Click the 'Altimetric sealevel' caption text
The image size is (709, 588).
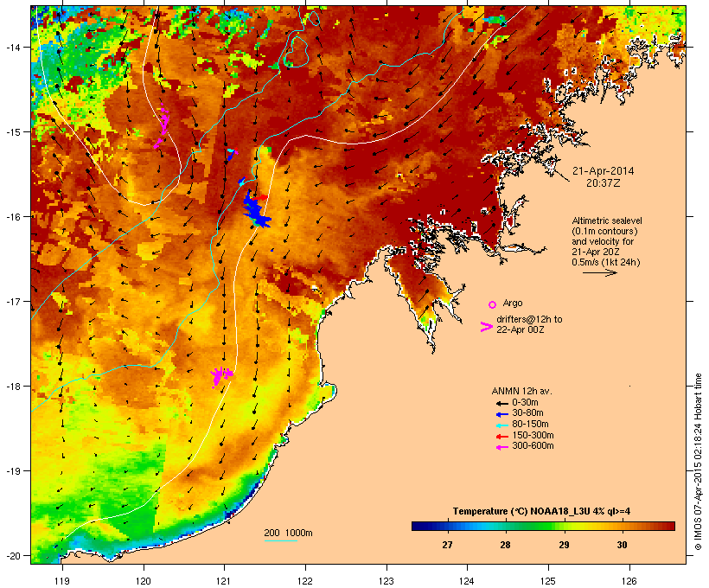pos(607,220)
